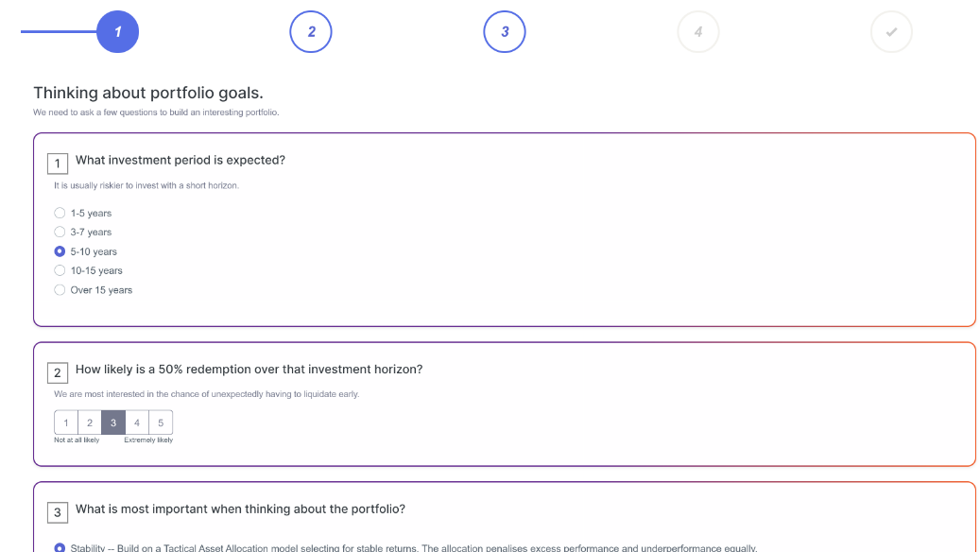Click question 3 number box
The height and width of the screenshot is (552, 980).
click(58, 512)
